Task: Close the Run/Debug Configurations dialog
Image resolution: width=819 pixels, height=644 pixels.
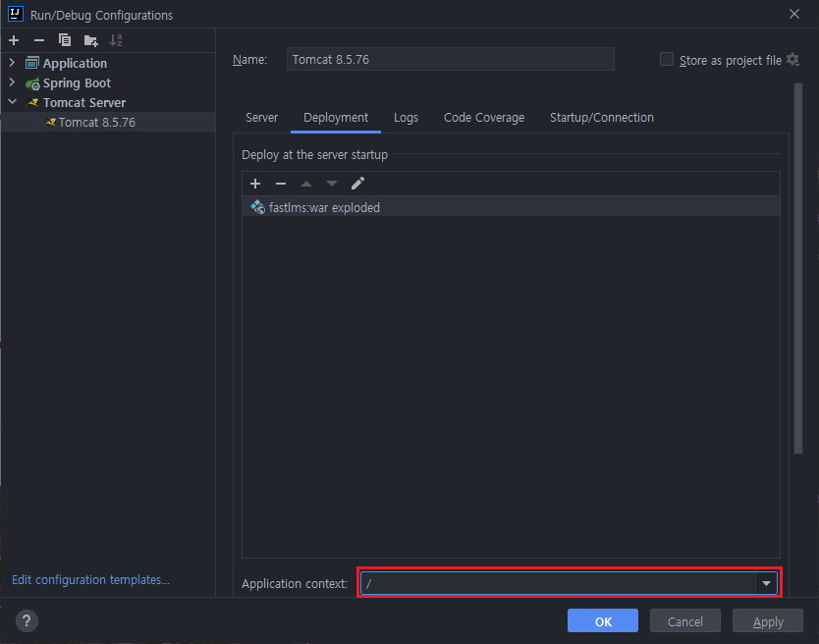Action: tap(793, 14)
